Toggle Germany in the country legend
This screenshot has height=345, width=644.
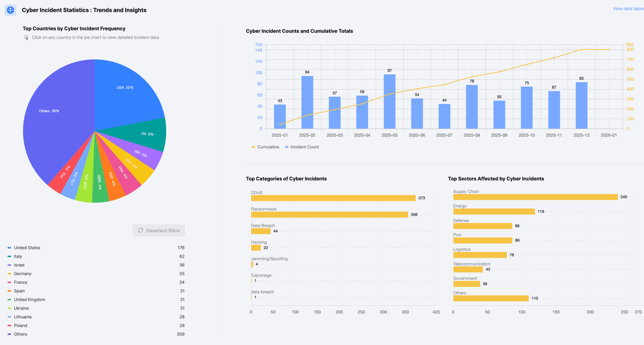pos(23,273)
